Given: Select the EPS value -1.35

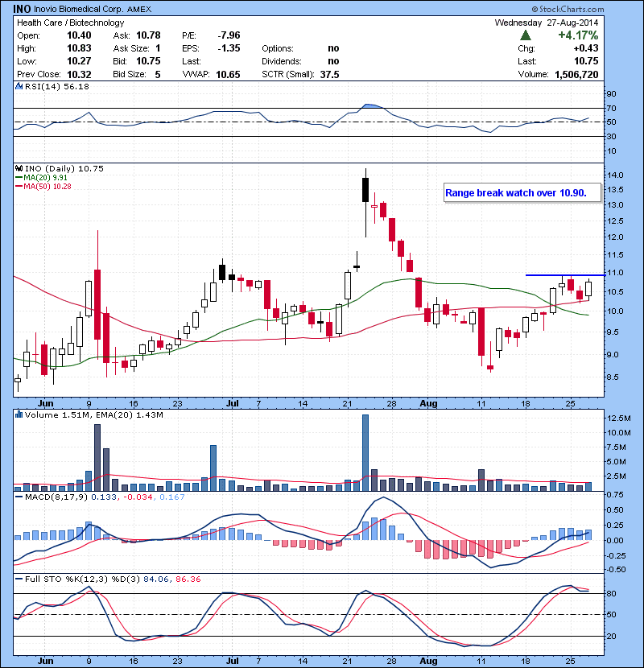Looking at the screenshot, I should 229,48.
